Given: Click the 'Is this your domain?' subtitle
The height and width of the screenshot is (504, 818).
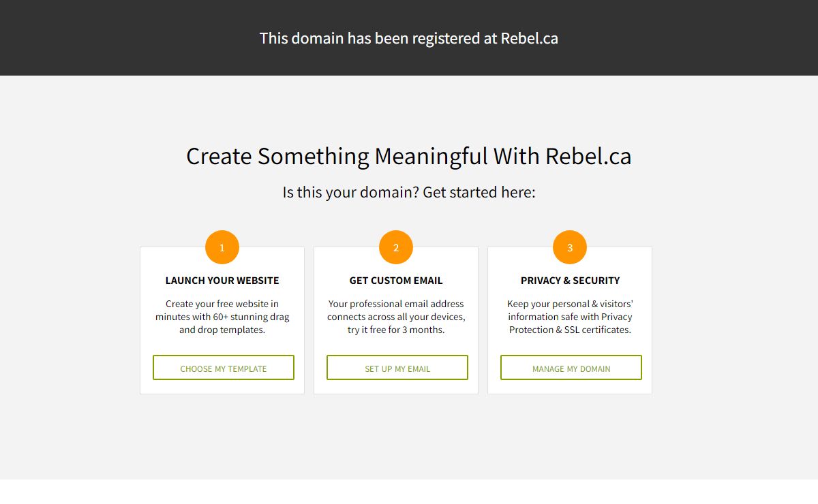Looking at the screenshot, I should [x=409, y=192].
